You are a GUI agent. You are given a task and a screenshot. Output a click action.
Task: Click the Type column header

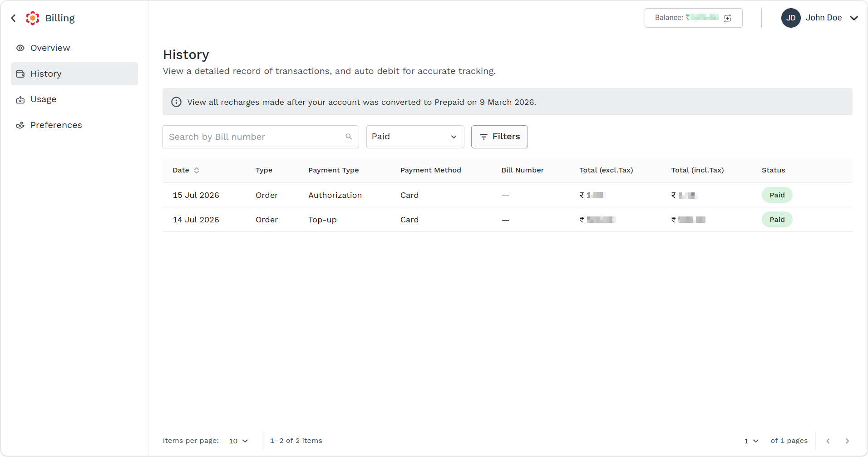pyautogui.click(x=264, y=171)
